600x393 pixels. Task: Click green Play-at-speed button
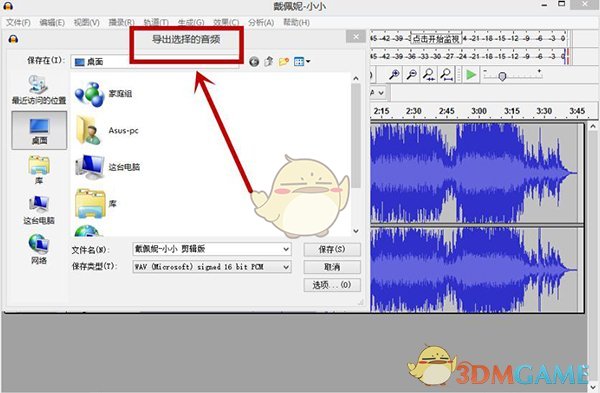click(471, 75)
